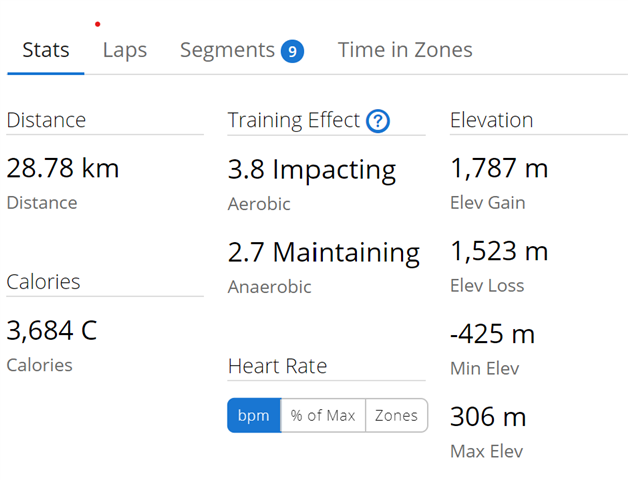Select the 1,787 m Elev Gain value

click(x=499, y=168)
